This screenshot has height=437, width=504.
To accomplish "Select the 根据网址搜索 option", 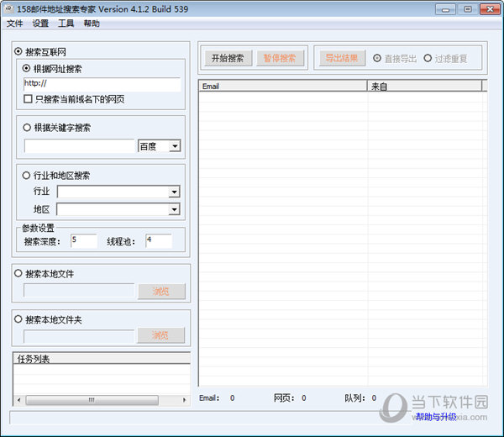I will coord(26,68).
